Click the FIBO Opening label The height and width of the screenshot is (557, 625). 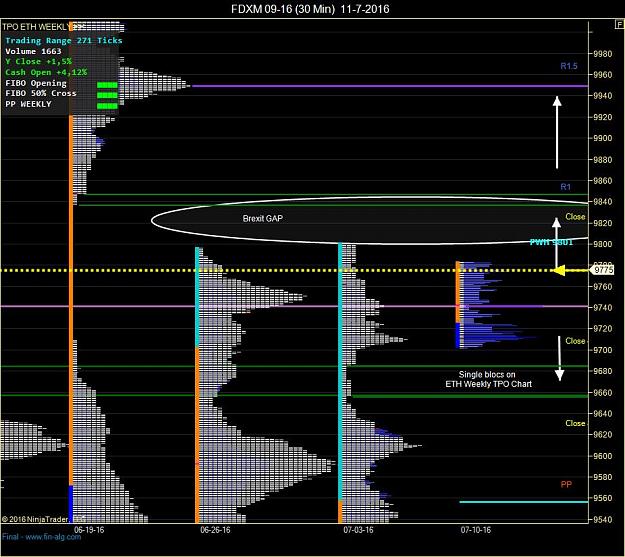pyautogui.click(x=36, y=83)
